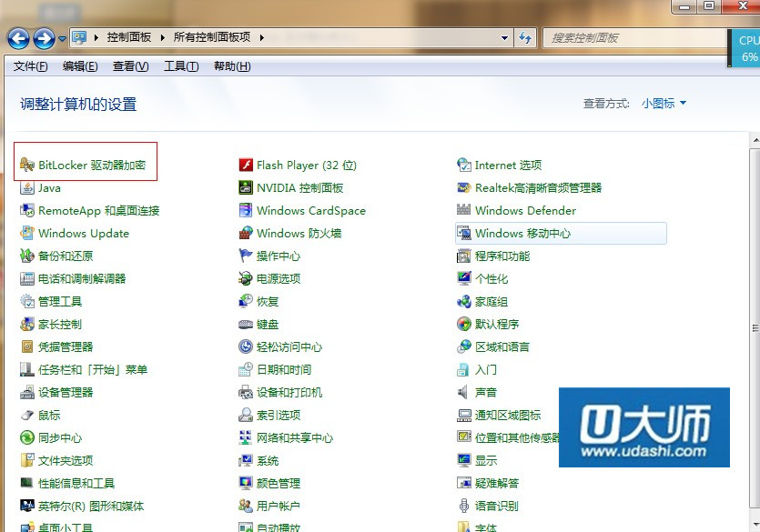The height and width of the screenshot is (532, 760).
Task: Open the 家庭组 icon
Action: coord(464,302)
